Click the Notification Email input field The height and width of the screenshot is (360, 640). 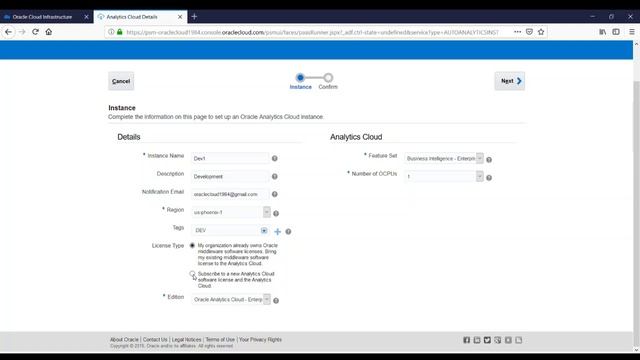(x=230, y=194)
